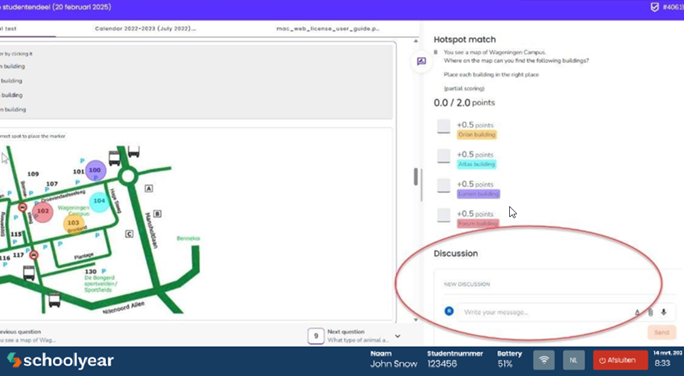Click the text formatting icon in the message box
The height and width of the screenshot is (376, 684).
coord(637,312)
